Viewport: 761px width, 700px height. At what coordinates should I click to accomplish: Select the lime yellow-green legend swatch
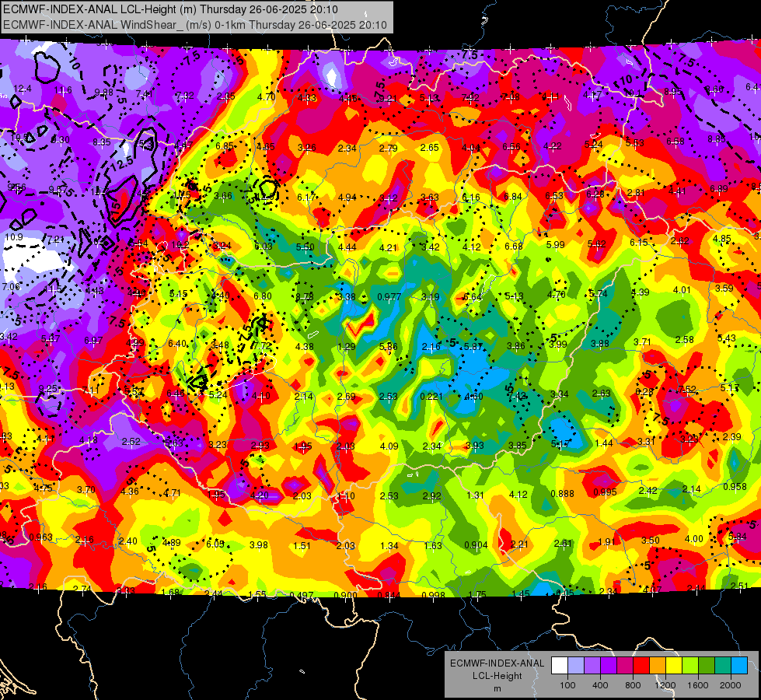689,666
